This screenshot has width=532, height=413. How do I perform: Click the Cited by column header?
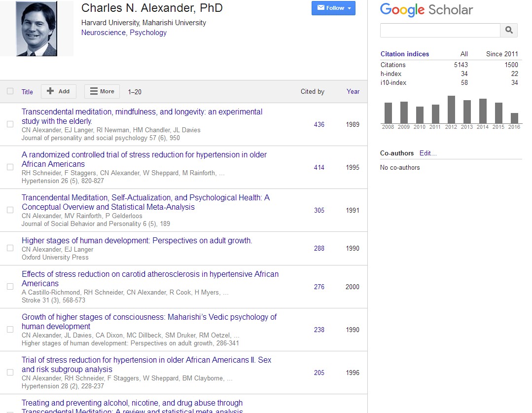[313, 91]
